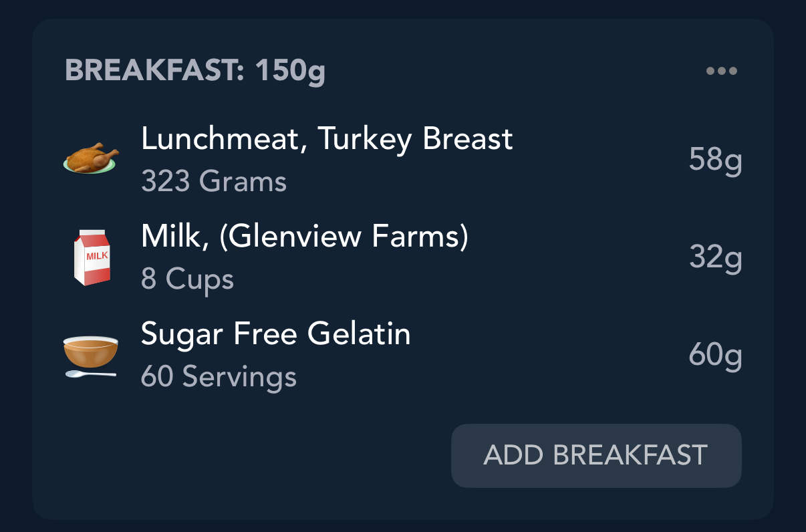Click the roast turkey food icon
The height and width of the screenshot is (532, 806).
click(91, 158)
